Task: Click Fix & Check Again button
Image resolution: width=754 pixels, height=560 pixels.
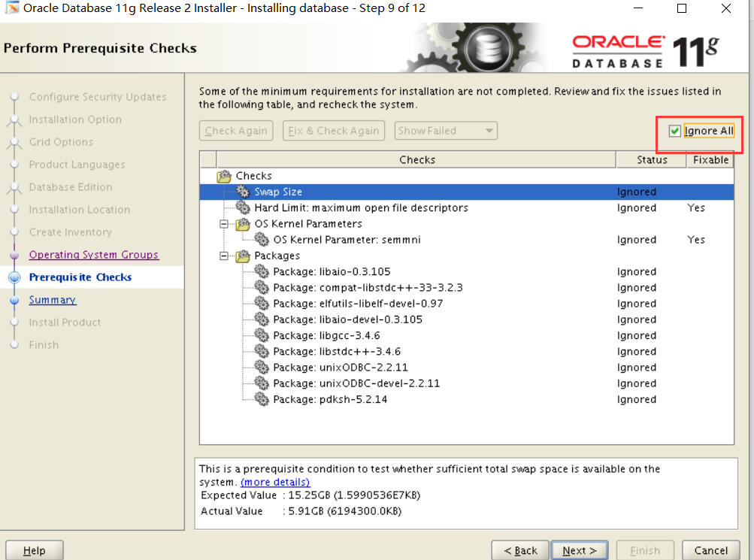Action: [x=334, y=131]
